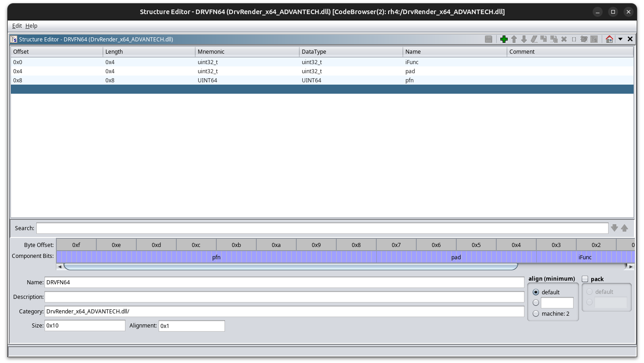
Task: Select the machine: 2 align option
Action: pyautogui.click(x=536, y=313)
